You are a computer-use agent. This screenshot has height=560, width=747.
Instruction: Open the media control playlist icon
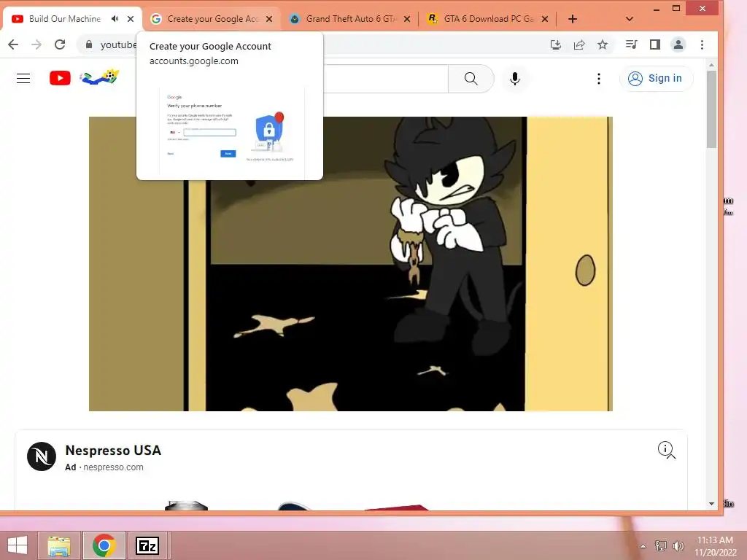tap(631, 44)
